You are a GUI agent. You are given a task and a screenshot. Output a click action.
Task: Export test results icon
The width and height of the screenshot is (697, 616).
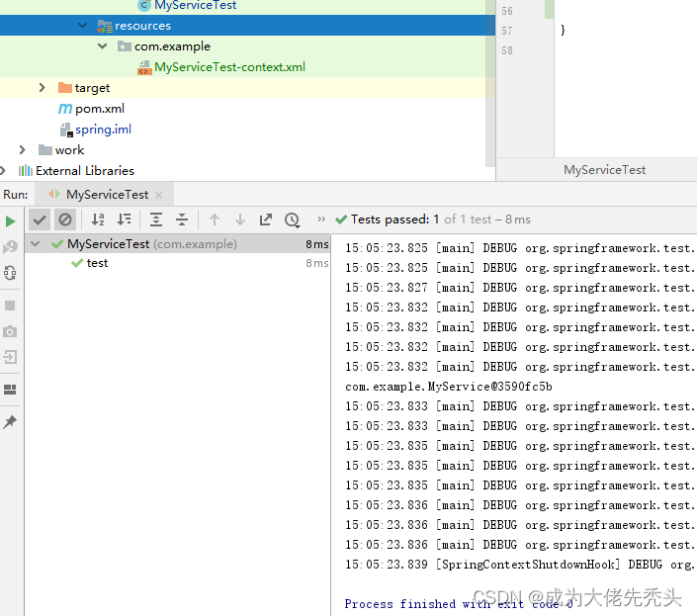point(266,220)
